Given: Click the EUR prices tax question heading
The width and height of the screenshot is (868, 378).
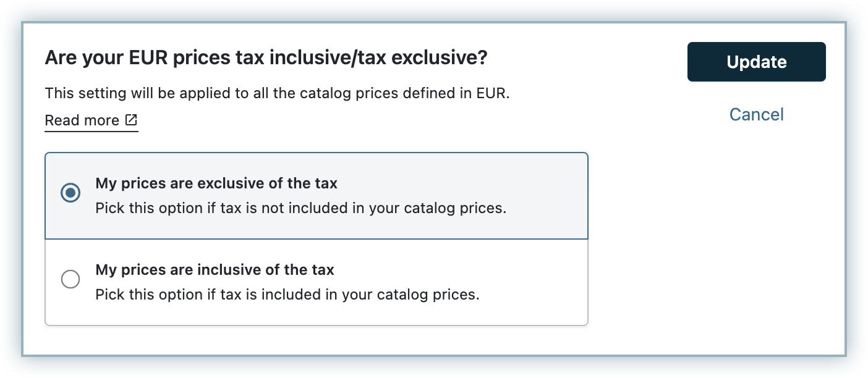Looking at the screenshot, I should [266, 59].
